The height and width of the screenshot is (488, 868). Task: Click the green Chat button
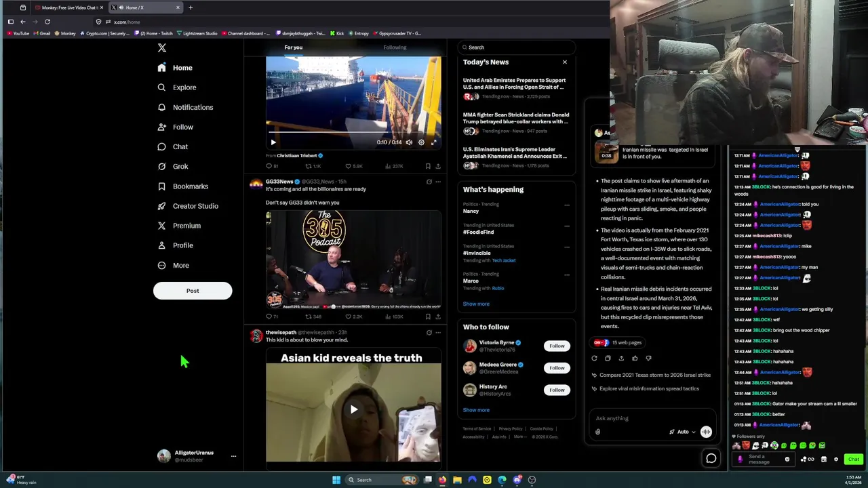(x=853, y=460)
